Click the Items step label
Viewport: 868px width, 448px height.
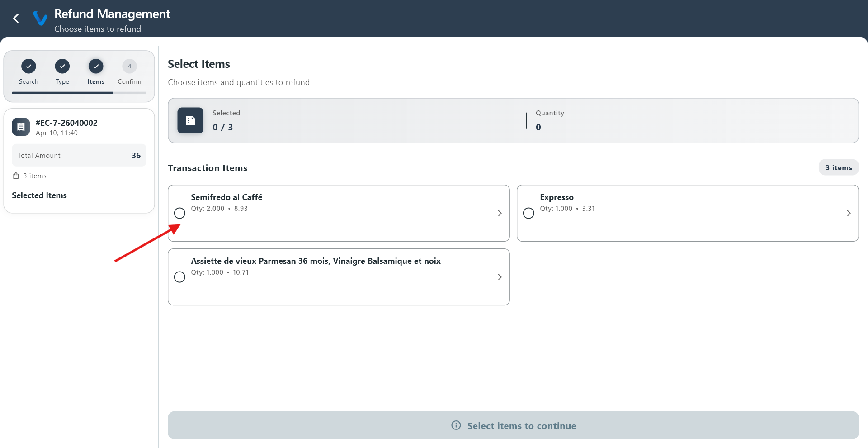pyautogui.click(x=96, y=81)
